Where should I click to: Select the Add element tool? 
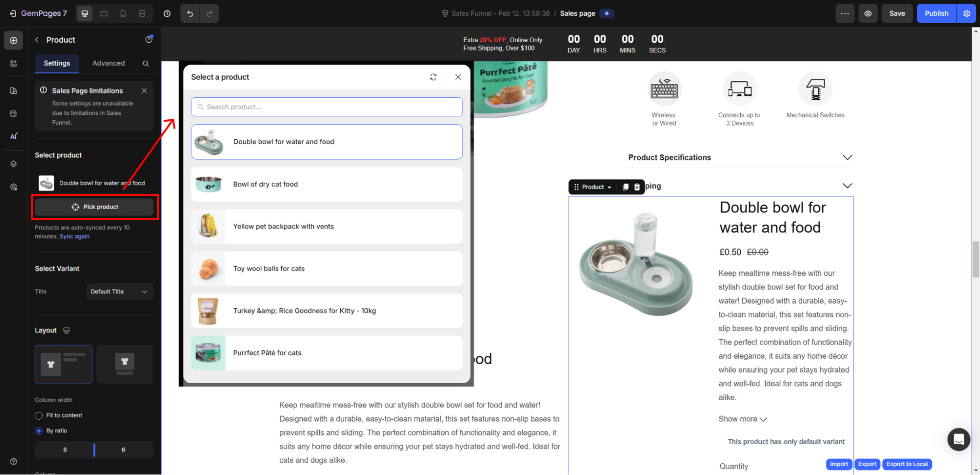(13, 40)
